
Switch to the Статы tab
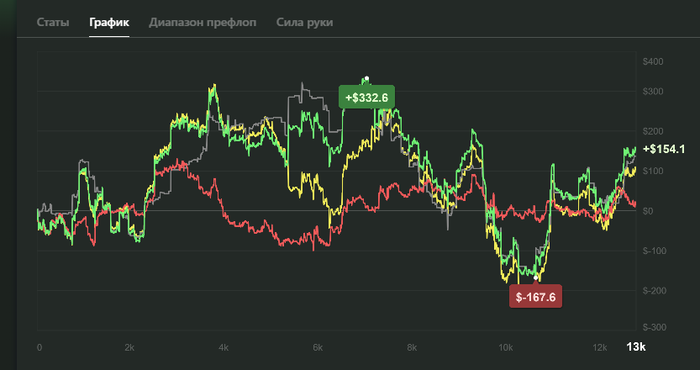point(53,22)
